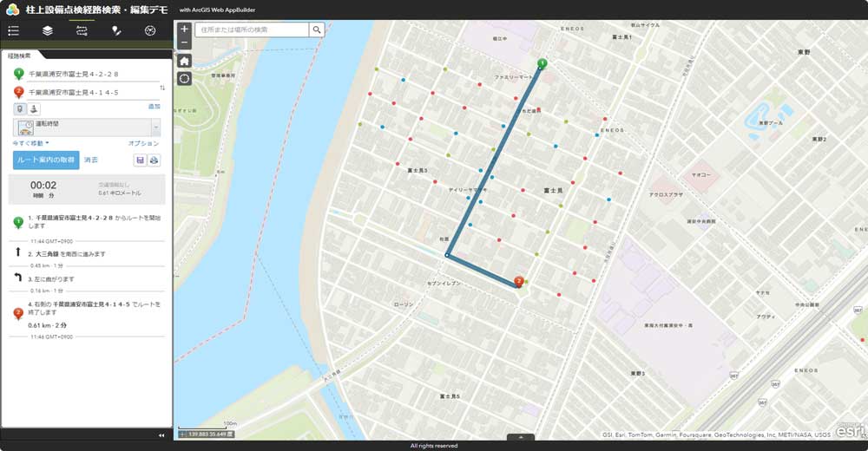The image size is (868, 451).
Task: Toggle the barrier cone tool
Action: (x=33, y=109)
